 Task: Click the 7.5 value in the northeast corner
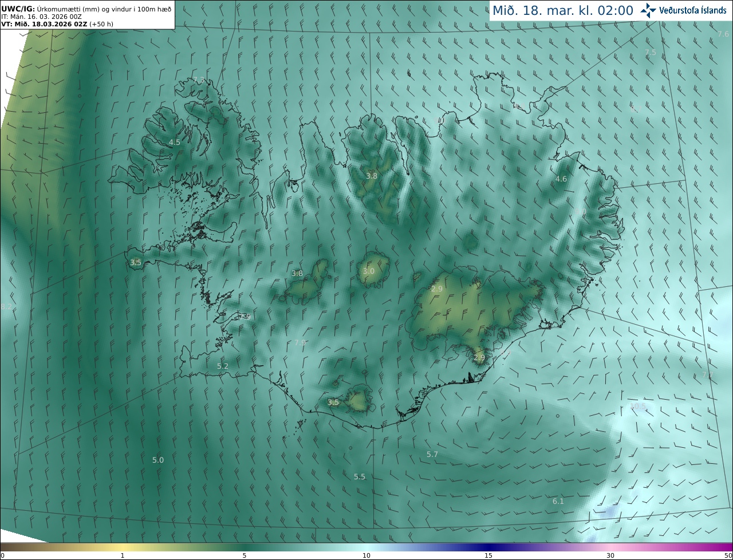[x=651, y=52]
